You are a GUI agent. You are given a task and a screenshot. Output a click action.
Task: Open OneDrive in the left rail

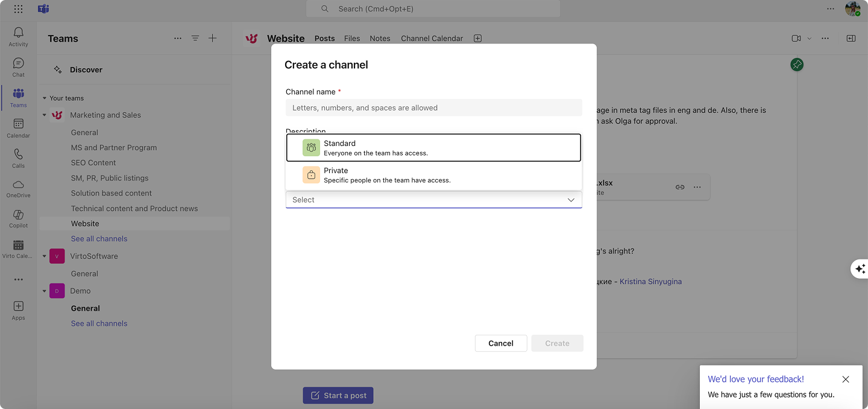18,188
